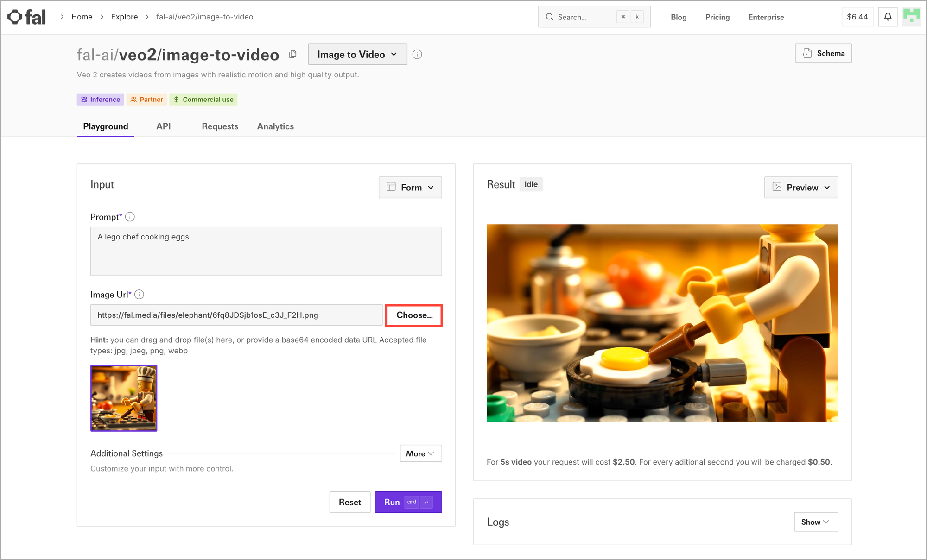Open the user avatar menu
The width and height of the screenshot is (927, 560).
(911, 17)
